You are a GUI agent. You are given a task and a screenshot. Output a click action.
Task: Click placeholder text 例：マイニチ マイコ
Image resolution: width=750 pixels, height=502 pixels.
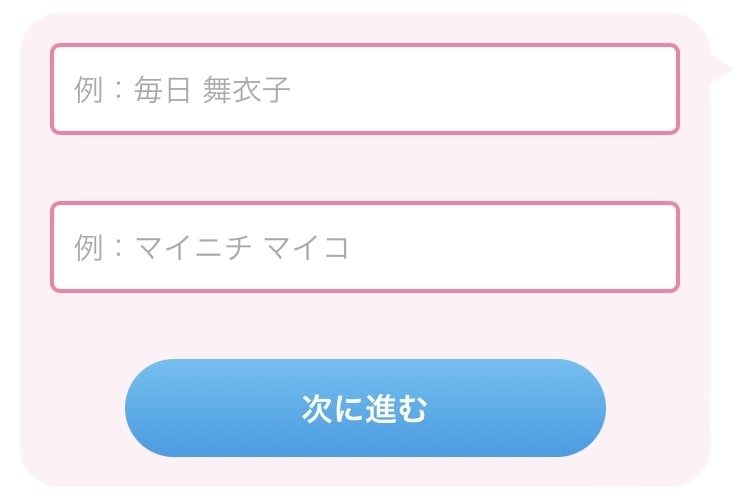click(211, 248)
